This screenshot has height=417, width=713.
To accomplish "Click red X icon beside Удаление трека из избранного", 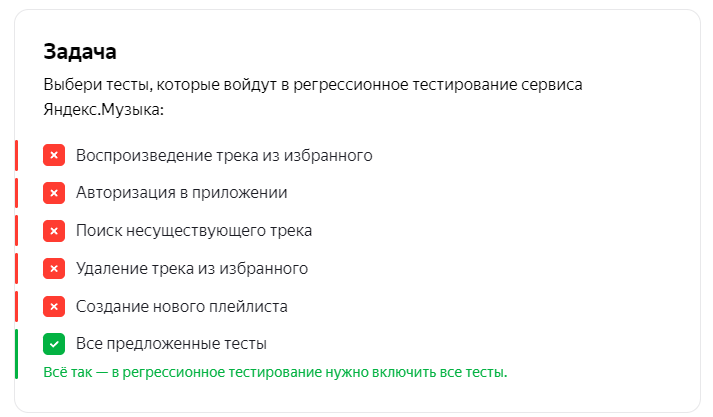I will pyautogui.click(x=54, y=269).
